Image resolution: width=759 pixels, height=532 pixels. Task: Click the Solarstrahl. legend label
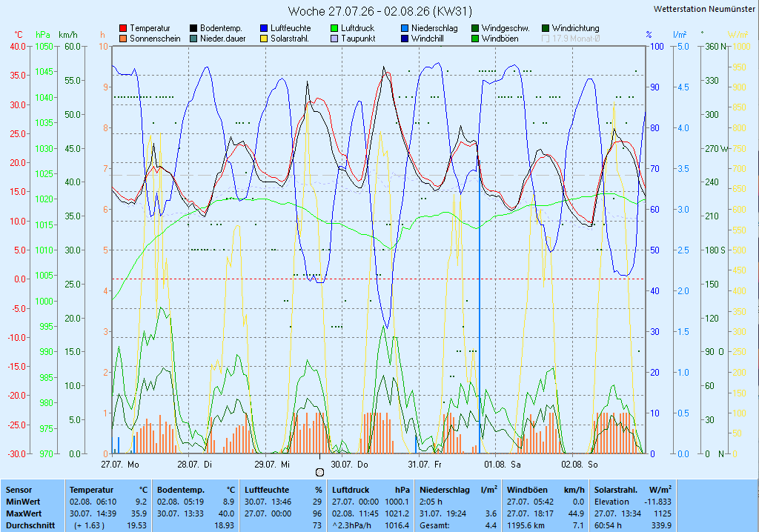point(290,39)
